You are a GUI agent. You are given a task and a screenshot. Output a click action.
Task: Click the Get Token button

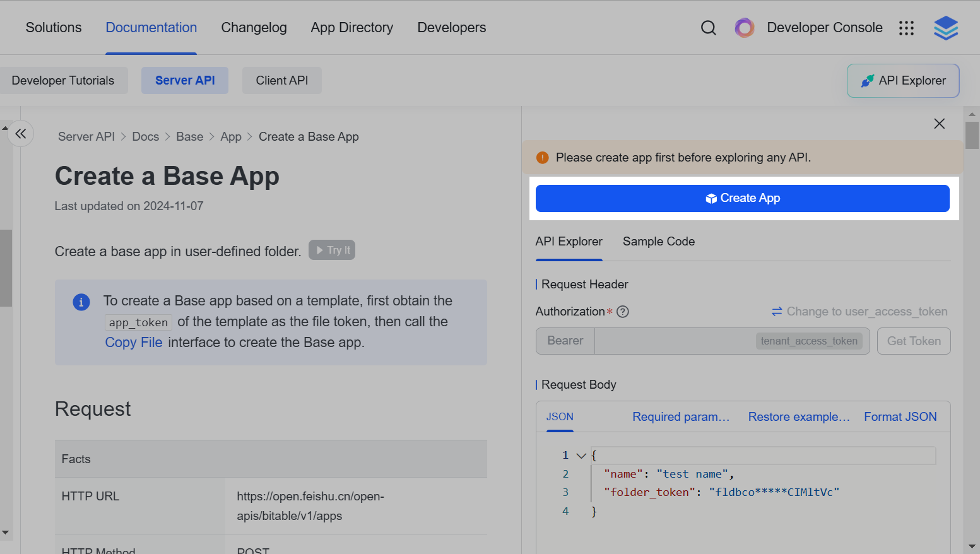tap(914, 341)
